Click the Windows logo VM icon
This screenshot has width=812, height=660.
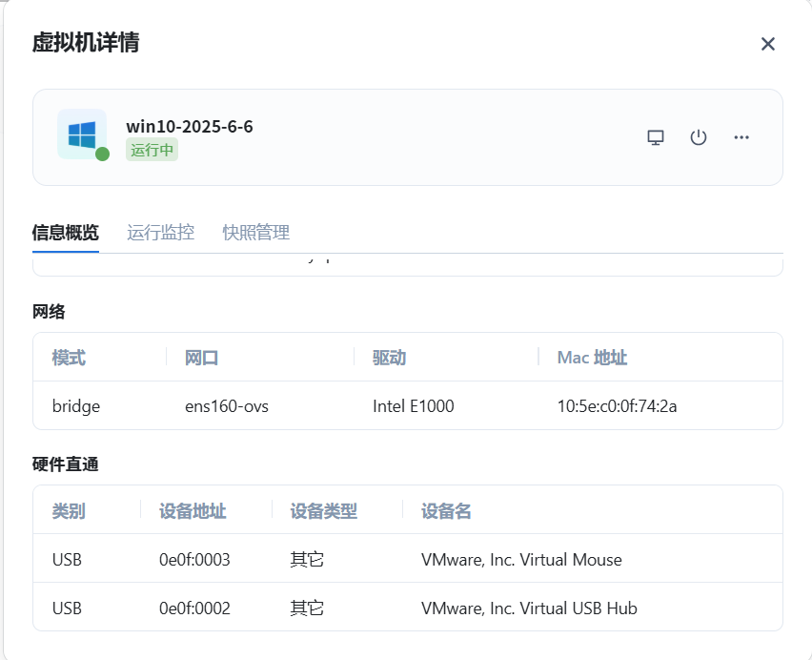pos(82,134)
